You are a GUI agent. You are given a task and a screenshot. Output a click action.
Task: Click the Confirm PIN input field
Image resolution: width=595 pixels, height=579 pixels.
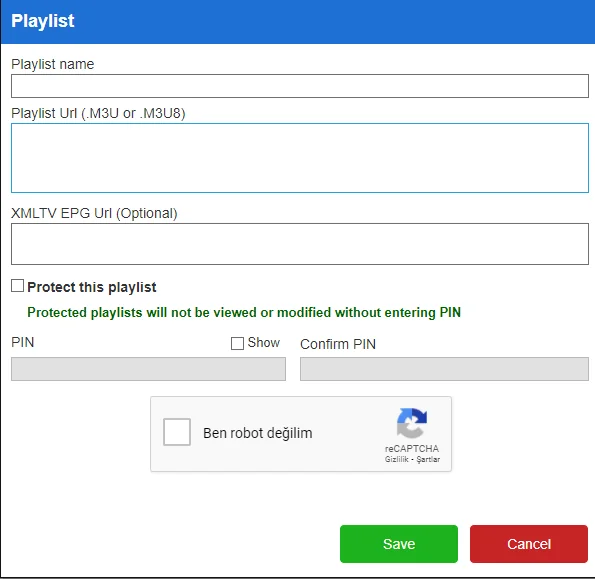coord(444,369)
